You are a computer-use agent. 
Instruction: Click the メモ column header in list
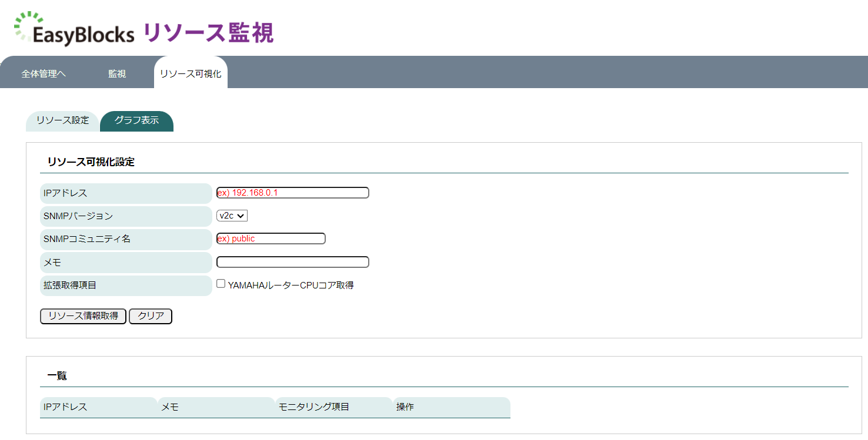click(216, 407)
